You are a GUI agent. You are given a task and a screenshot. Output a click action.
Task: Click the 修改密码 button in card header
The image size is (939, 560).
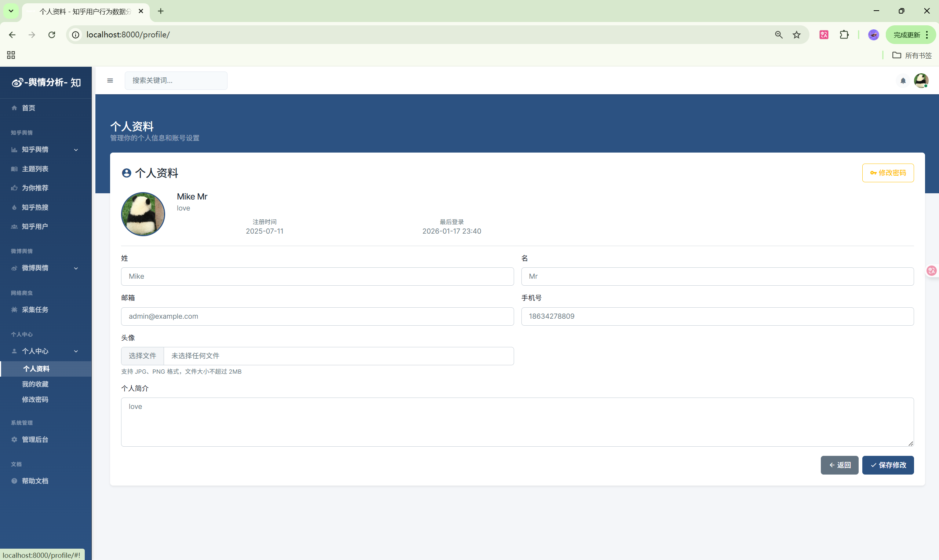coord(888,173)
